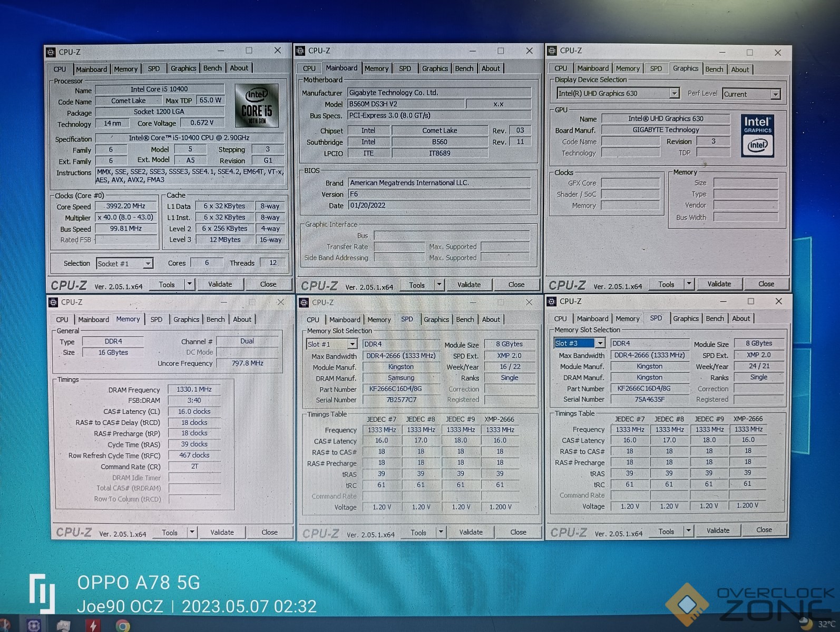
Task: Click the CPU-Z title icon of the Memory Timings window
Action: [x=53, y=302]
